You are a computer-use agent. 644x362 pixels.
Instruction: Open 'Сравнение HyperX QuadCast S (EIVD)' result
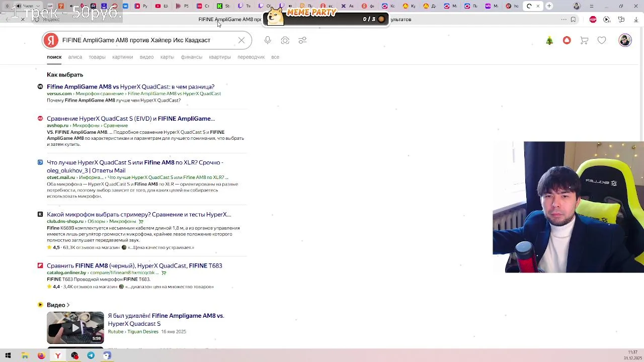click(x=131, y=119)
